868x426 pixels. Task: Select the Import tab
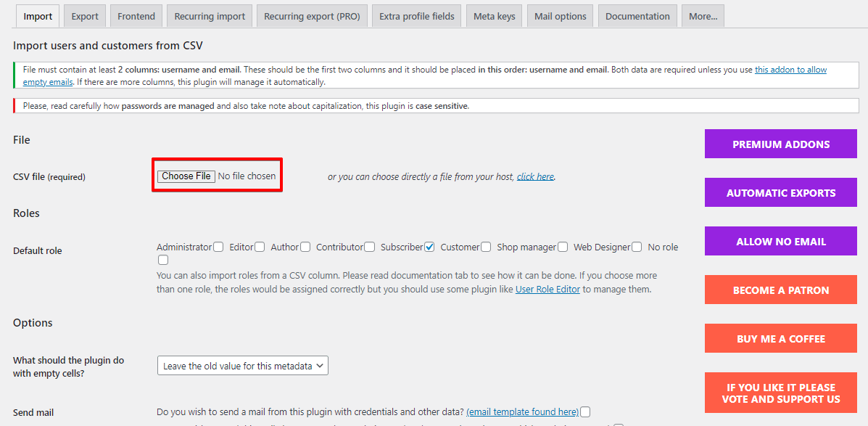coord(38,17)
